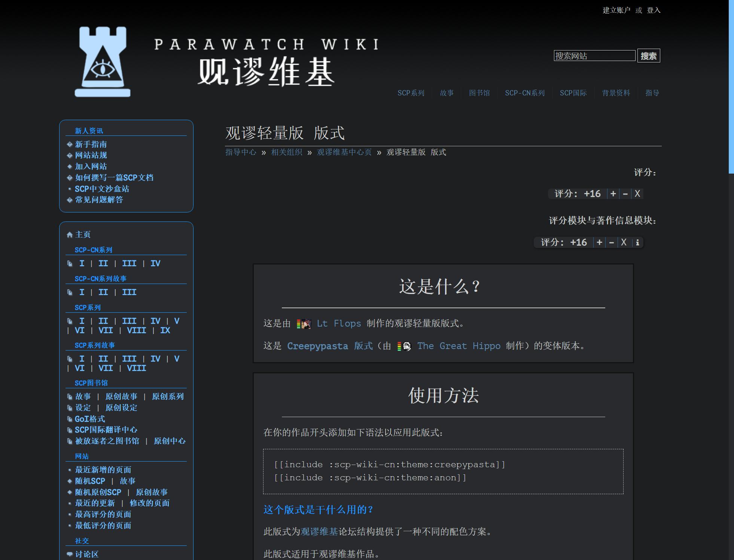
Task: Click the home icon beside 主页
Action: tap(69, 235)
